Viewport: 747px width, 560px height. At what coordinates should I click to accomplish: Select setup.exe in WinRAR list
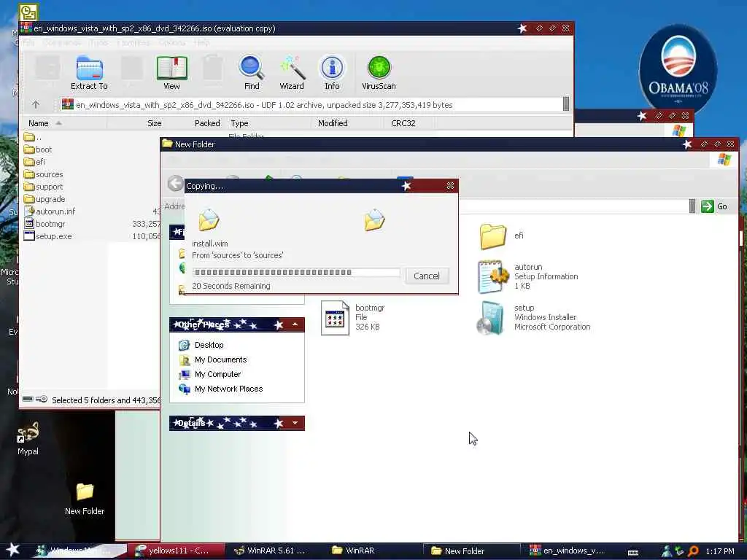[x=48, y=236]
